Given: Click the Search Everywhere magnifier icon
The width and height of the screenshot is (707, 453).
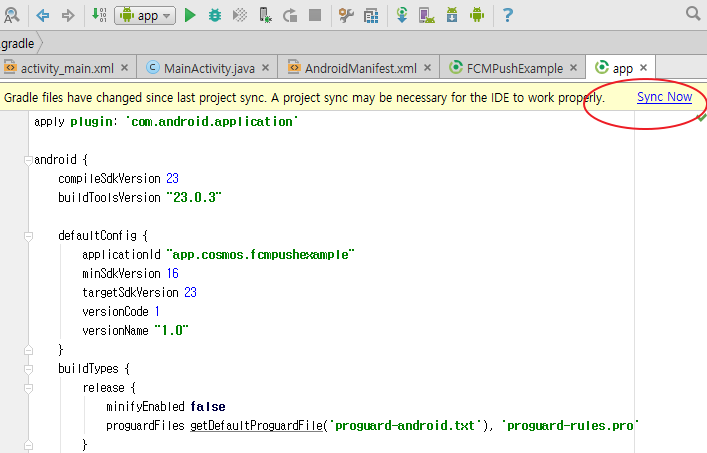Looking at the screenshot, I should coord(693,14).
